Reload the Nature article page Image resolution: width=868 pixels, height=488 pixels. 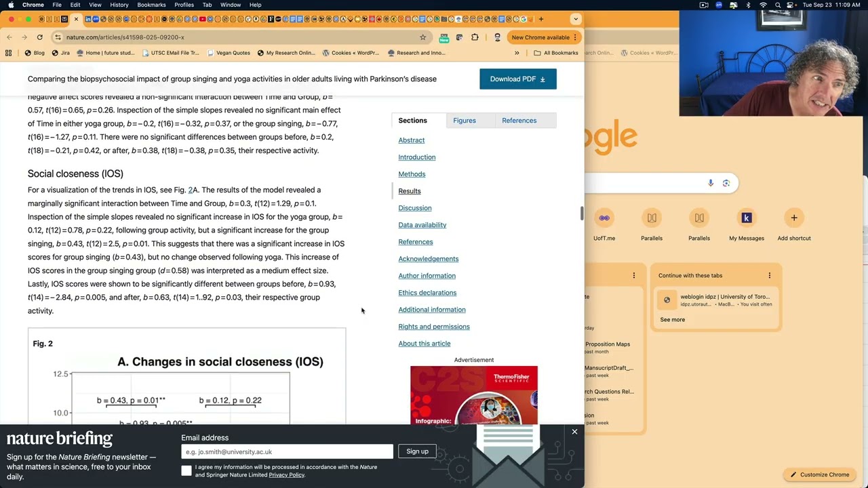(x=40, y=37)
